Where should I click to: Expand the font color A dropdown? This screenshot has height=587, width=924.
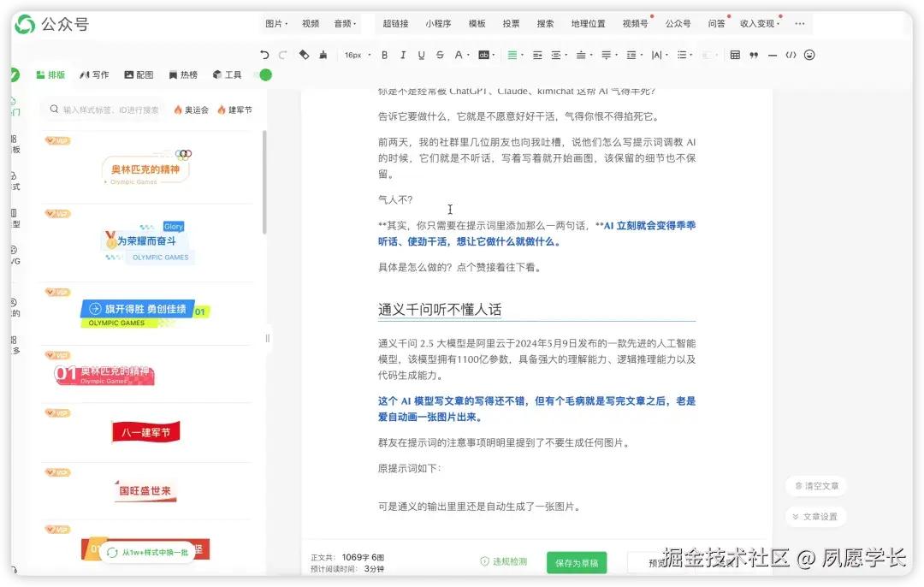pyautogui.click(x=466, y=54)
